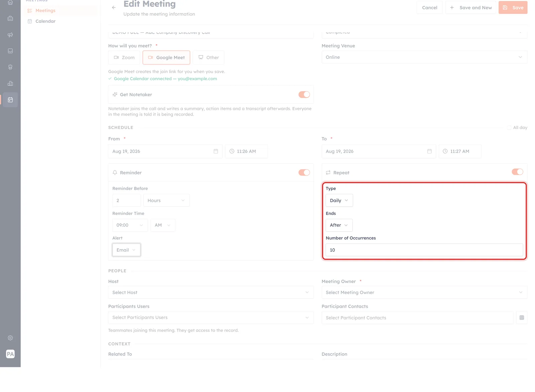This screenshot has height=392, width=535.
Task: Open the award badge icon in sidebar
Action: [x=10, y=67]
